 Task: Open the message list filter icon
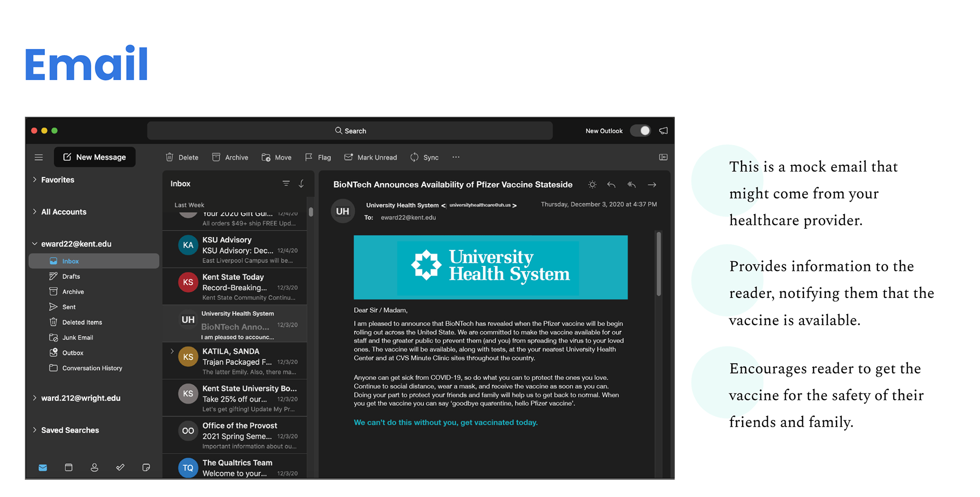tap(286, 183)
